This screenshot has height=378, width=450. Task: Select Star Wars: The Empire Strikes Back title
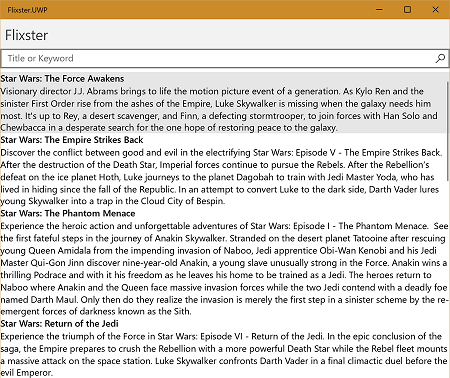click(x=72, y=140)
